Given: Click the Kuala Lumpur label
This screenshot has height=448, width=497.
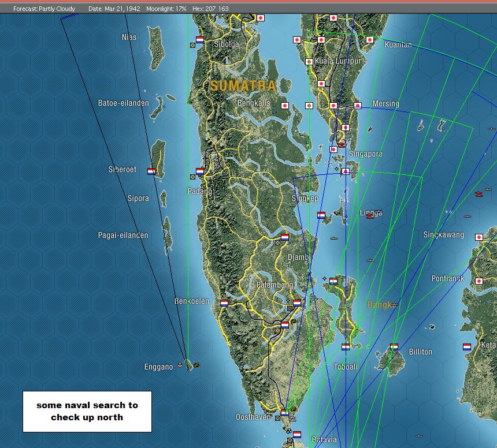Looking at the screenshot, I should (337, 61).
